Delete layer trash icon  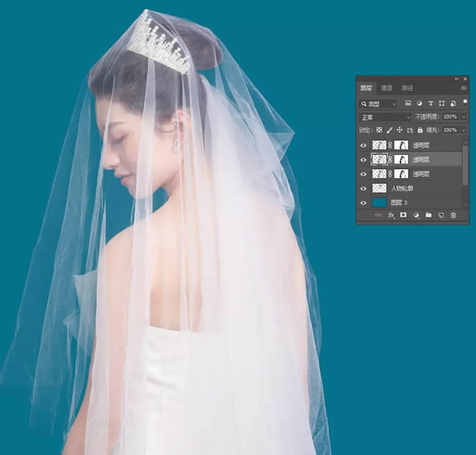(453, 215)
